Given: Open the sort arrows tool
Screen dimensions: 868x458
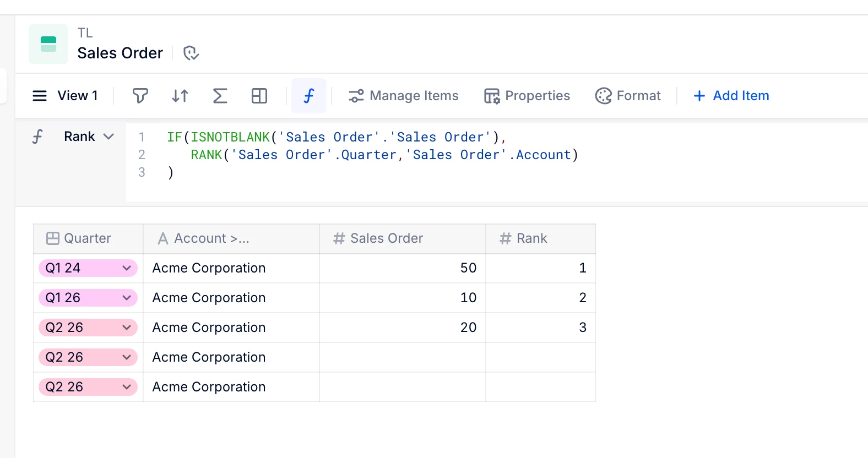Looking at the screenshot, I should coord(180,96).
